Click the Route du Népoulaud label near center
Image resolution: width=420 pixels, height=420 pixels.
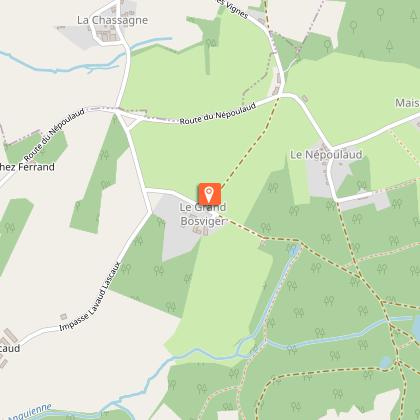[218, 114]
